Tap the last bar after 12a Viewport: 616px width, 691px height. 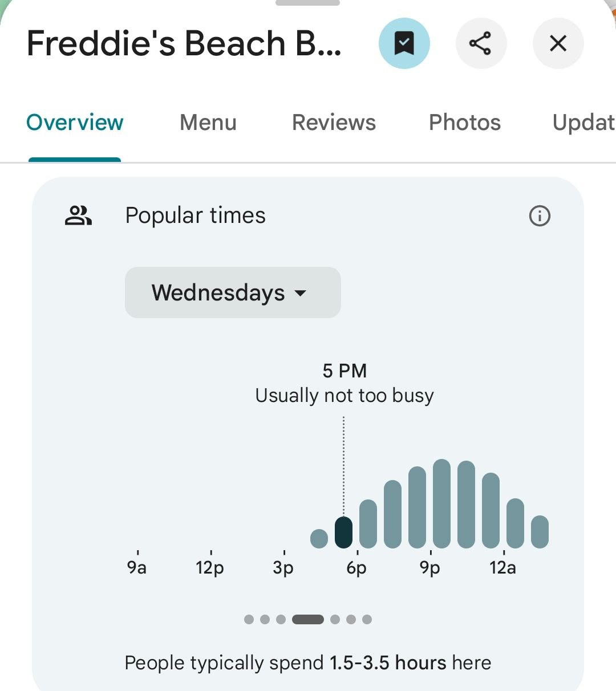pyautogui.click(x=540, y=531)
